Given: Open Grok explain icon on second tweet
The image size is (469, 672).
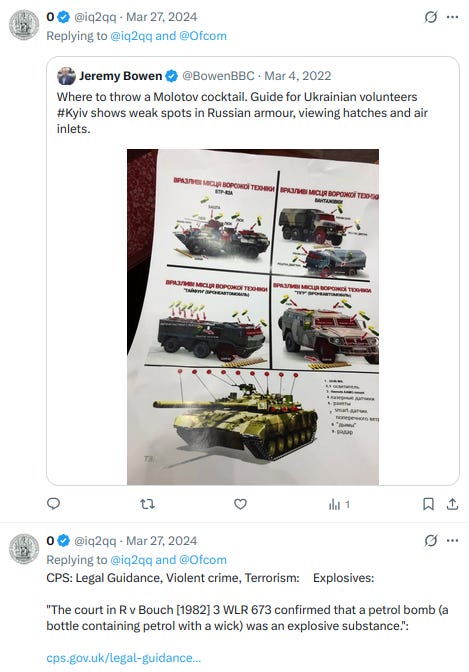Looking at the screenshot, I should coord(430,541).
